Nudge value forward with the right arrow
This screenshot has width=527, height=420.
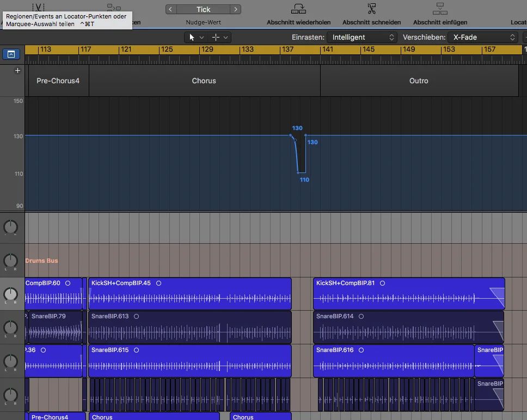236,9
